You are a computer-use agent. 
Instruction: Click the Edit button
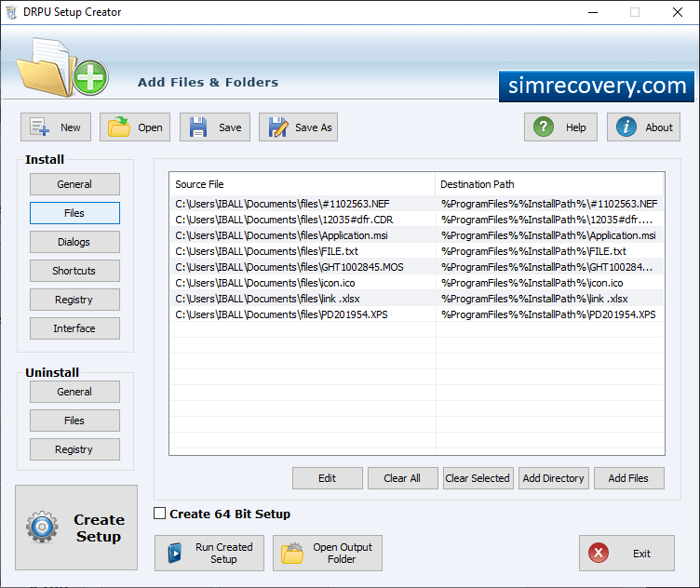click(328, 478)
